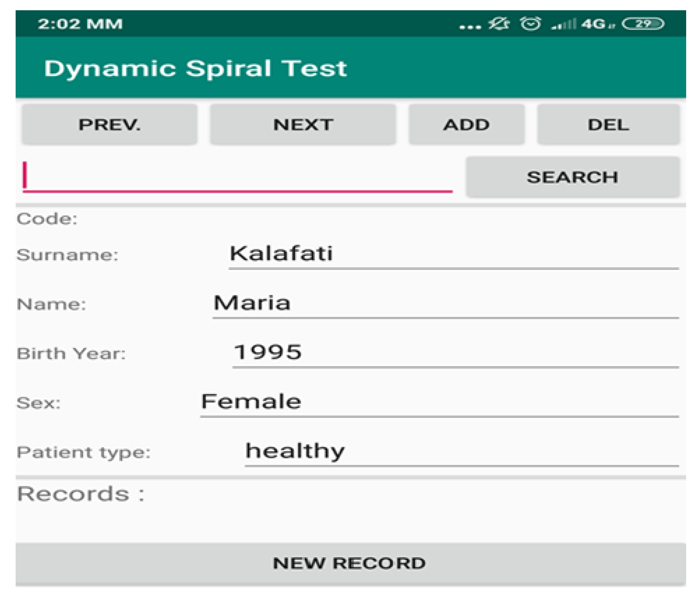The height and width of the screenshot is (606, 700).
Task: Tap the Records label
Action: coord(81,494)
